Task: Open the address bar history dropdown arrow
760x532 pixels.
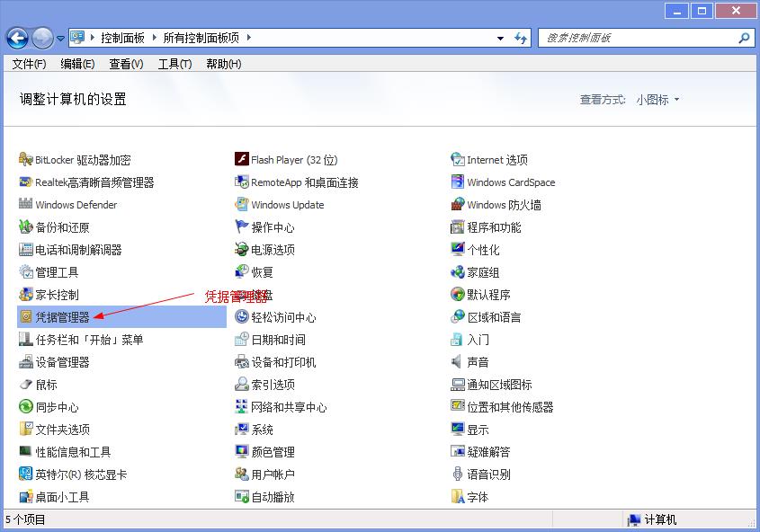Action: pyautogui.click(x=500, y=38)
